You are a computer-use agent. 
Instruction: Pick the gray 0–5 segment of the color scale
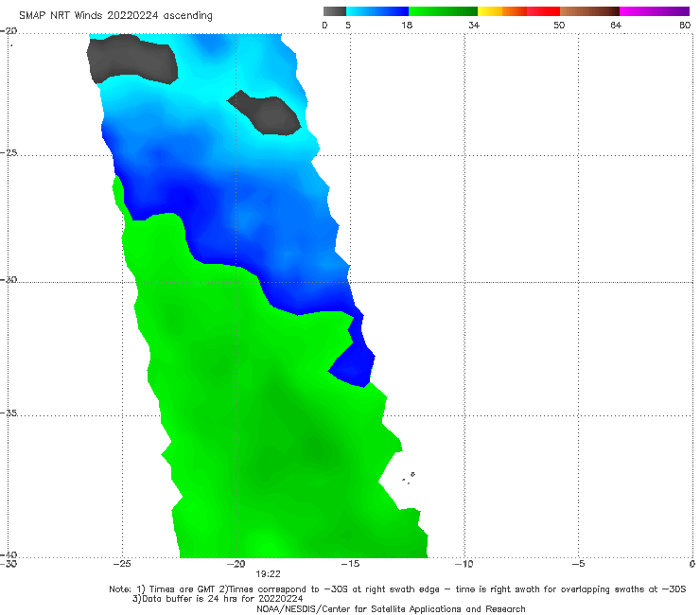coord(335,11)
